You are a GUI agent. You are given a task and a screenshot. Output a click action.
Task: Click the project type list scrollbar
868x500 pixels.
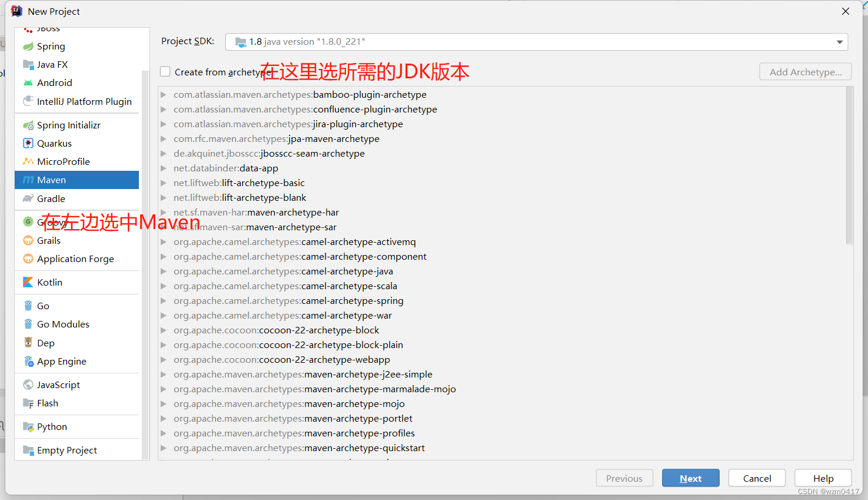145,265
